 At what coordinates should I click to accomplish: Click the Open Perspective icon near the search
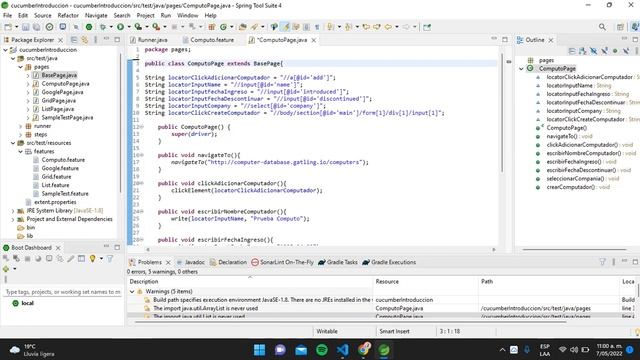click(x=620, y=27)
